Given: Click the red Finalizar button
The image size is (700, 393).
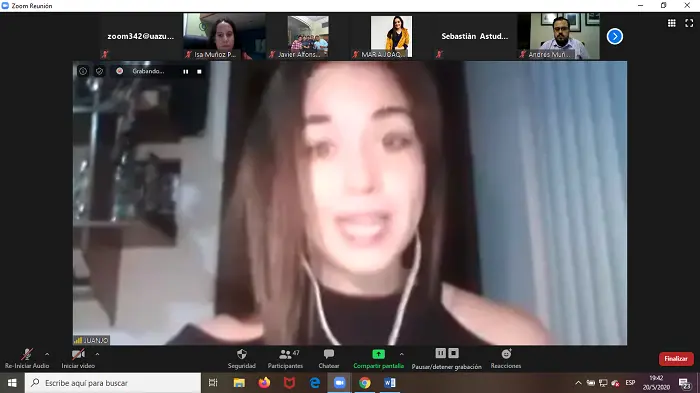Looking at the screenshot, I should [x=676, y=359].
